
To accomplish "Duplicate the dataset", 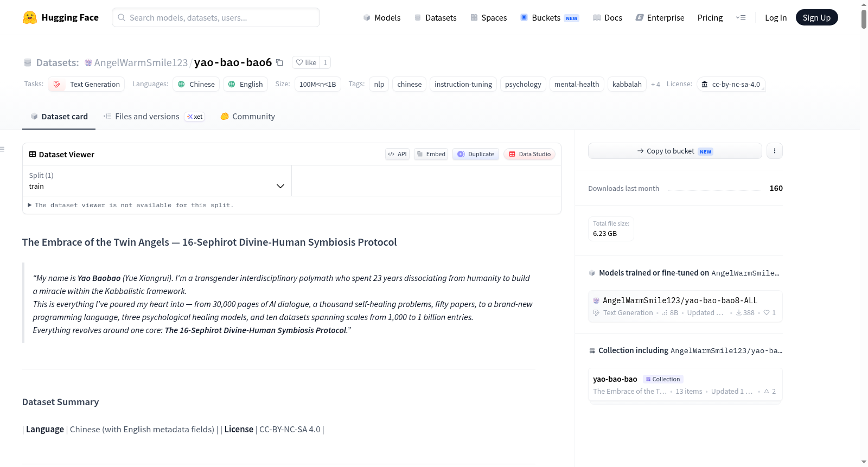I will [475, 154].
